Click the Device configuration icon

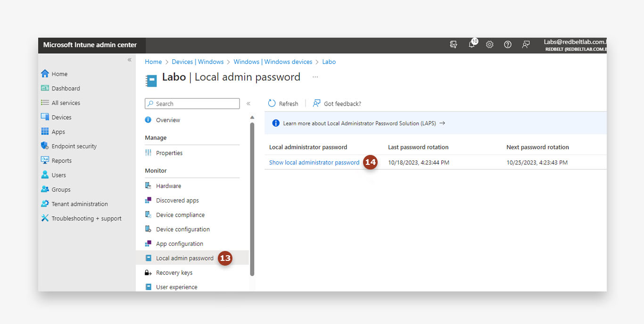(x=148, y=229)
